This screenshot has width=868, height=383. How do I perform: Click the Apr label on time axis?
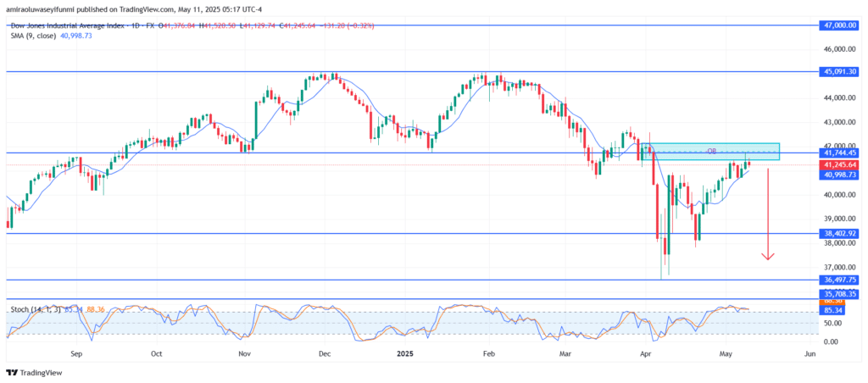[x=645, y=353]
